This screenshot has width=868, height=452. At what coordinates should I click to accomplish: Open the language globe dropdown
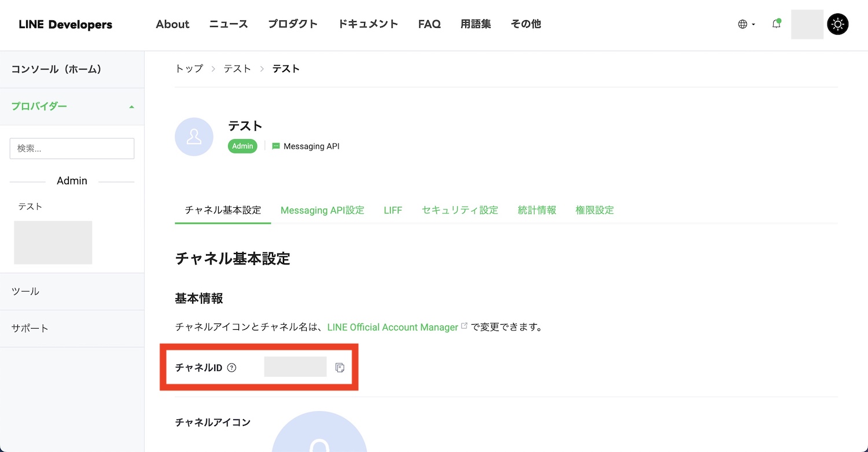[746, 24]
